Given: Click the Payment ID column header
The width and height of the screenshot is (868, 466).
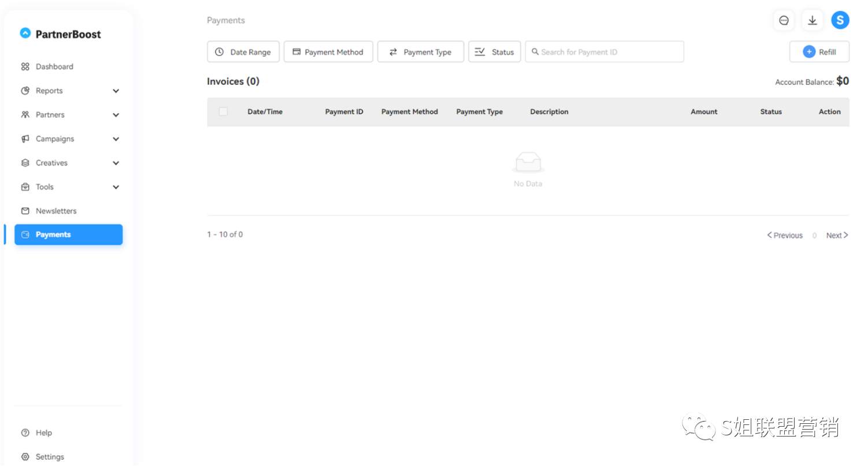Looking at the screenshot, I should (x=344, y=112).
